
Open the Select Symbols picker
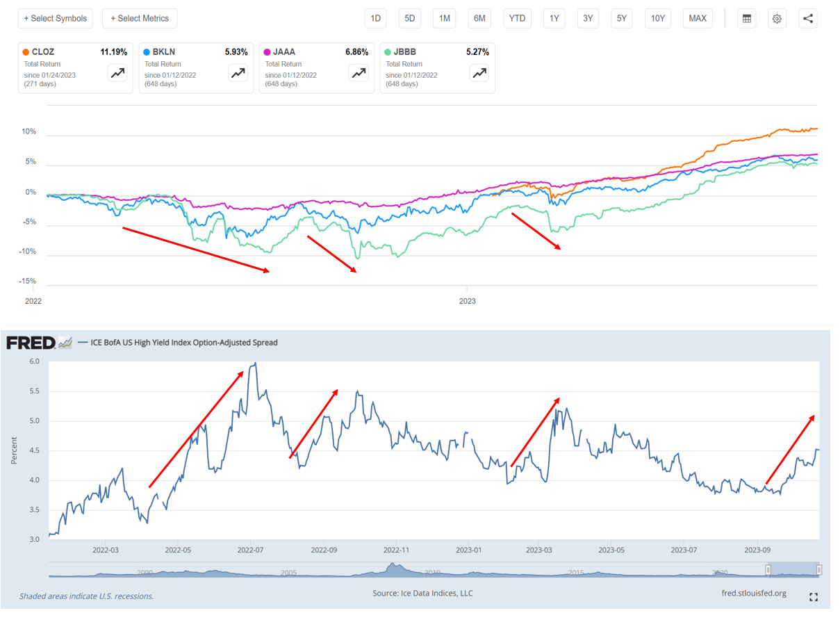(x=55, y=18)
